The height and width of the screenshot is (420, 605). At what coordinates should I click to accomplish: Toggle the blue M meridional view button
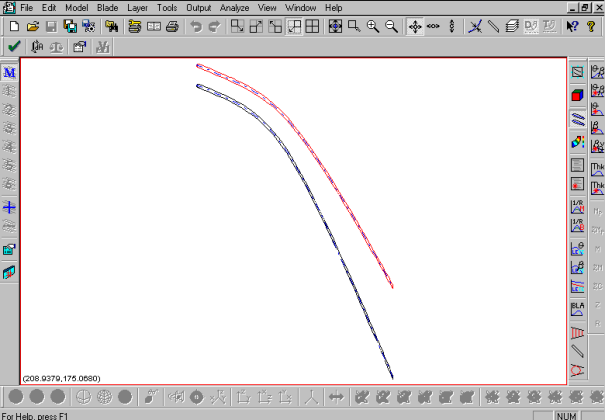pos(9,73)
